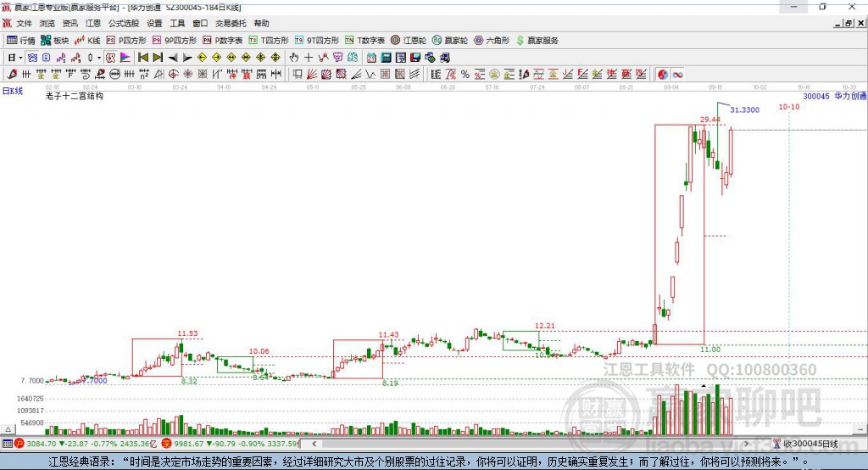Select the percent sign tool
The width and height of the screenshot is (868, 470).
point(465,74)
